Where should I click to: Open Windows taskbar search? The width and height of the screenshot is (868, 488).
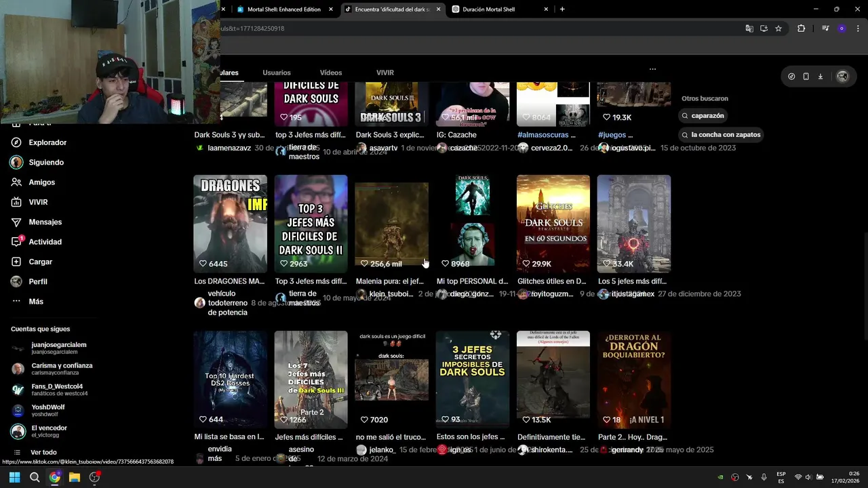35,477
